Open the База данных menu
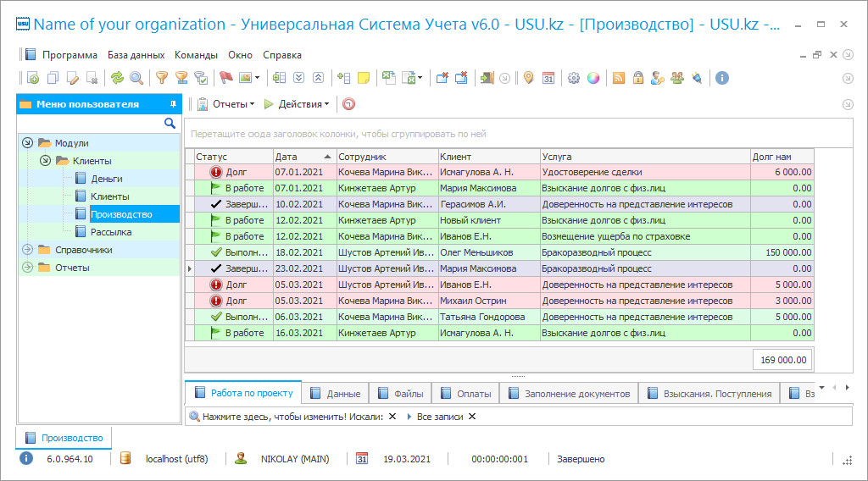This screenshot has height=481, width=868. click(x=136, y=55)
